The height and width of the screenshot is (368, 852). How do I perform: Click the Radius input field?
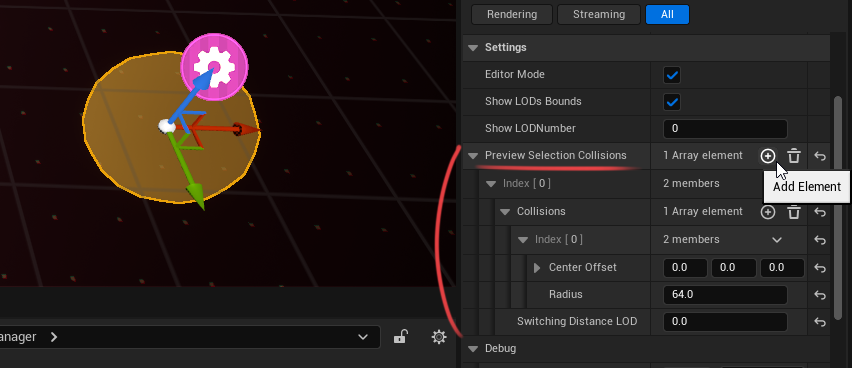point(725,295)
